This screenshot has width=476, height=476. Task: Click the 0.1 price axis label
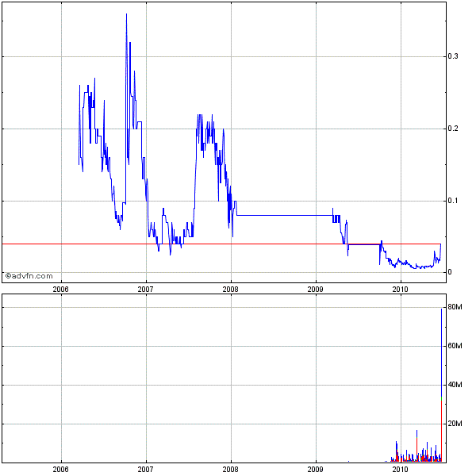[x=453, y=201]
